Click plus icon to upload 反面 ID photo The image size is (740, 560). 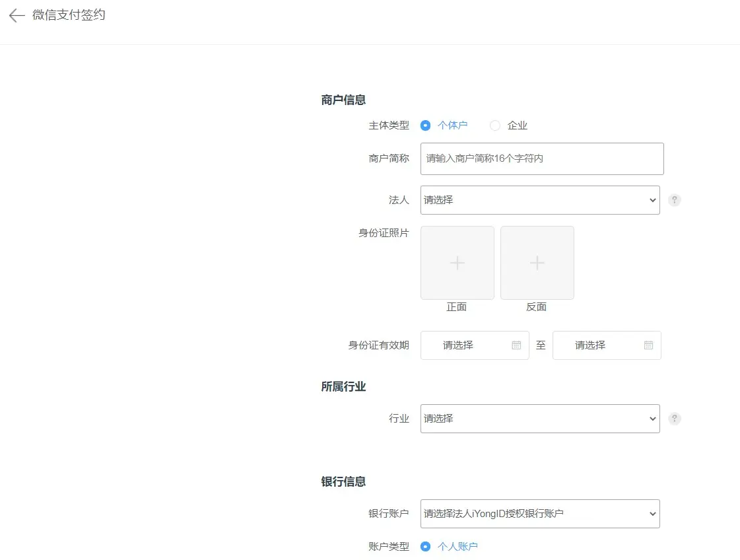[537, 263]
